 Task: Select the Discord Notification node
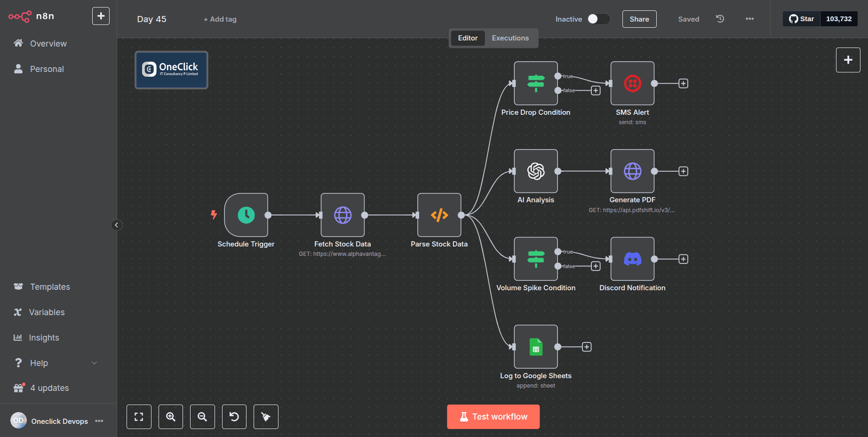(x=632, y=259)
